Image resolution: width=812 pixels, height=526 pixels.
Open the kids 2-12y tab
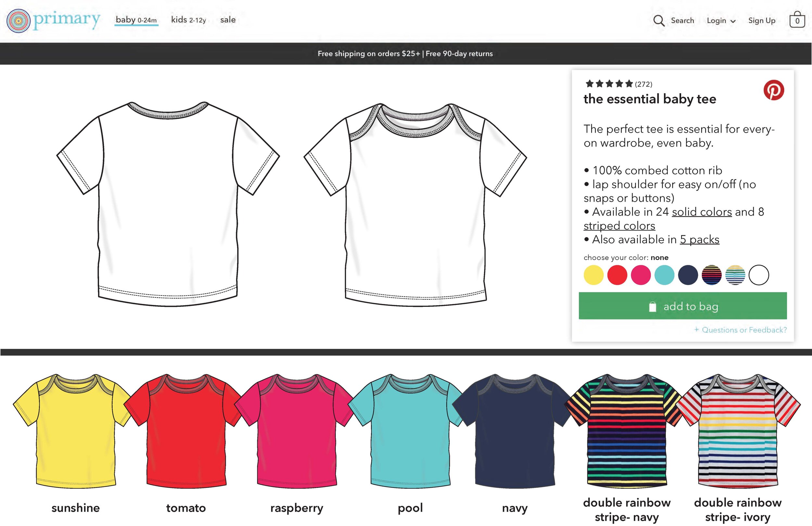coord(188,20)
